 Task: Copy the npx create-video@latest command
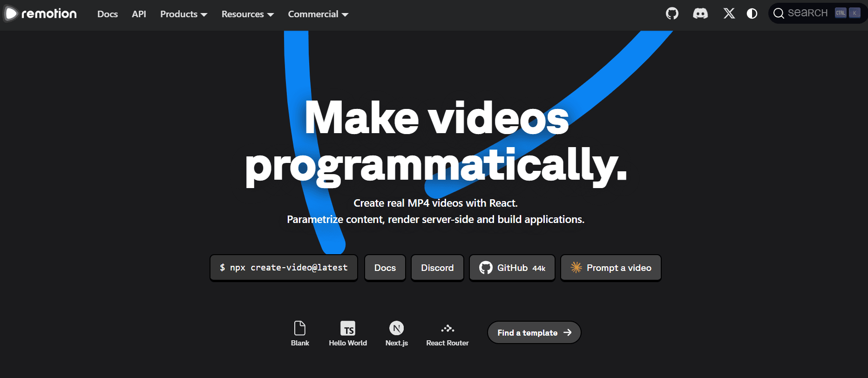[284, 268]
